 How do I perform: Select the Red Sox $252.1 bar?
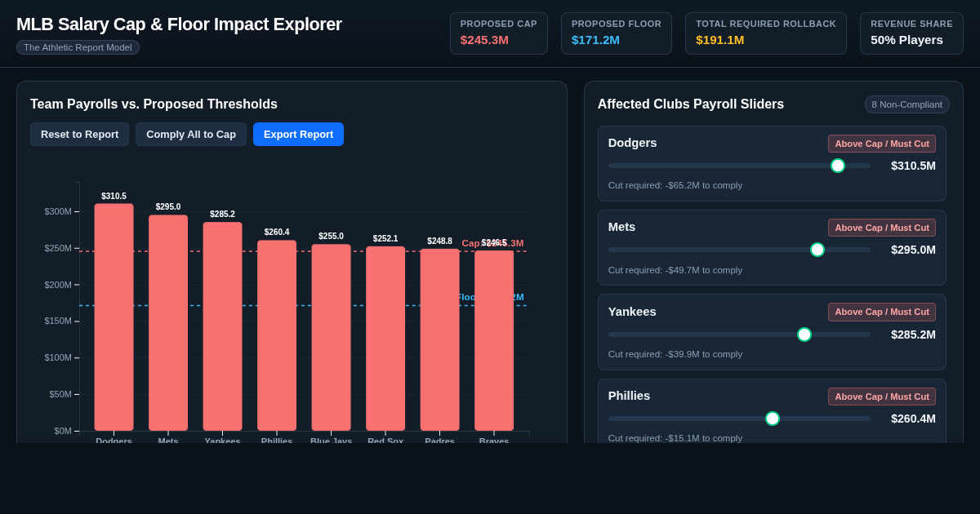click(385, 339)
